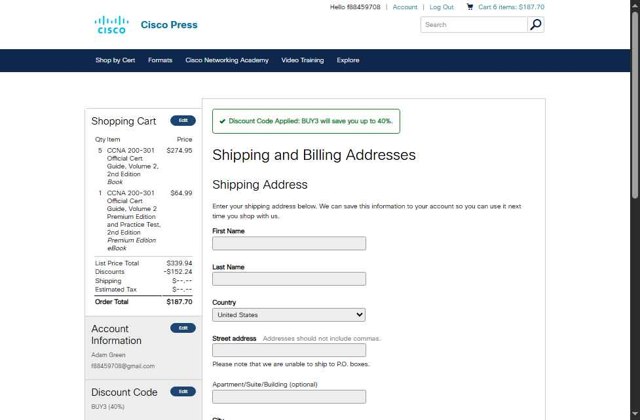
Task: Open the Explore menu
Action: click(x=348, y=60)
